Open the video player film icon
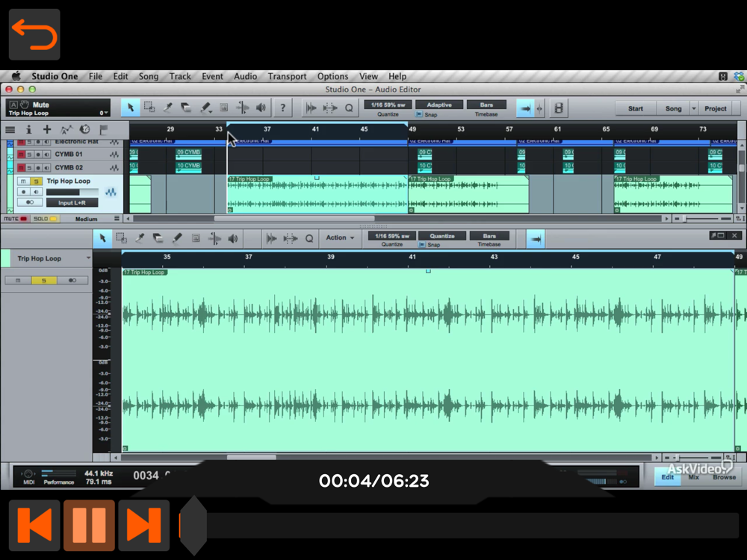The height and width of the screenshot is (560, 747). tap(558, 108)
